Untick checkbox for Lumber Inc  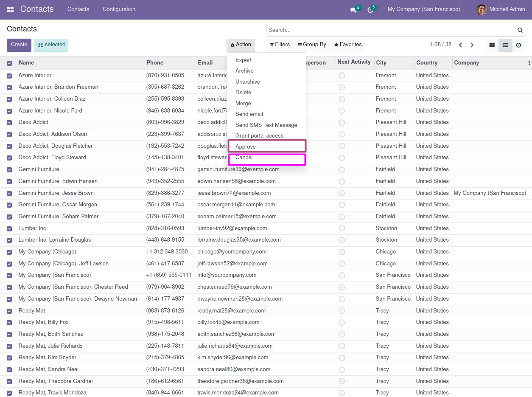pyautogui.click(x=9, y=228)
